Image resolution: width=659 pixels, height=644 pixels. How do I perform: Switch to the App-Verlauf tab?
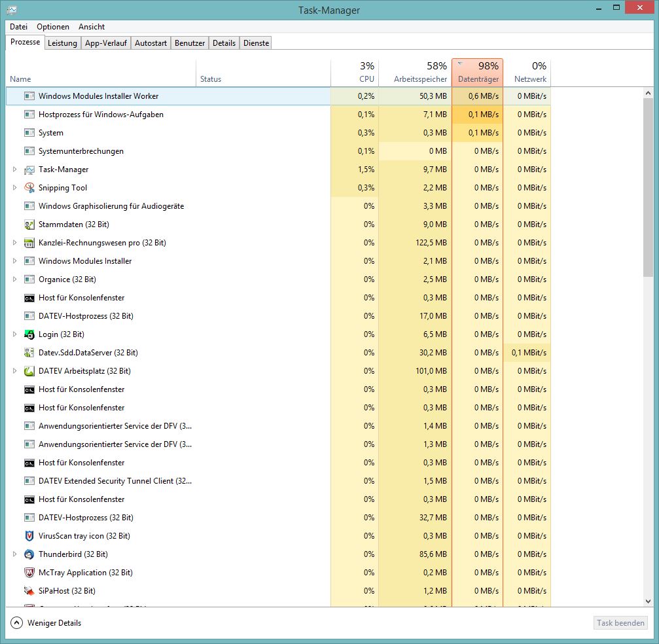pos(106,43)
